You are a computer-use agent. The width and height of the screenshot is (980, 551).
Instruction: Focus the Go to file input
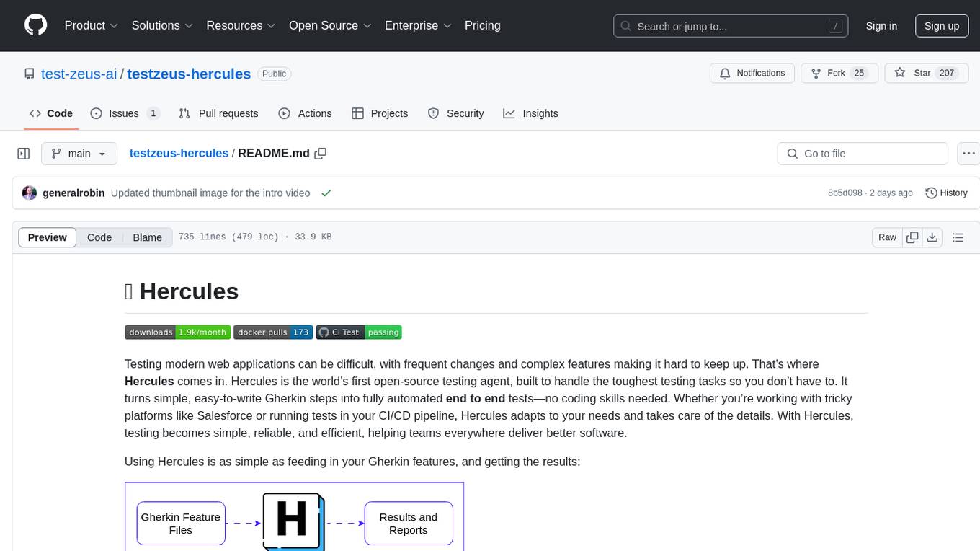click(863, 154)
